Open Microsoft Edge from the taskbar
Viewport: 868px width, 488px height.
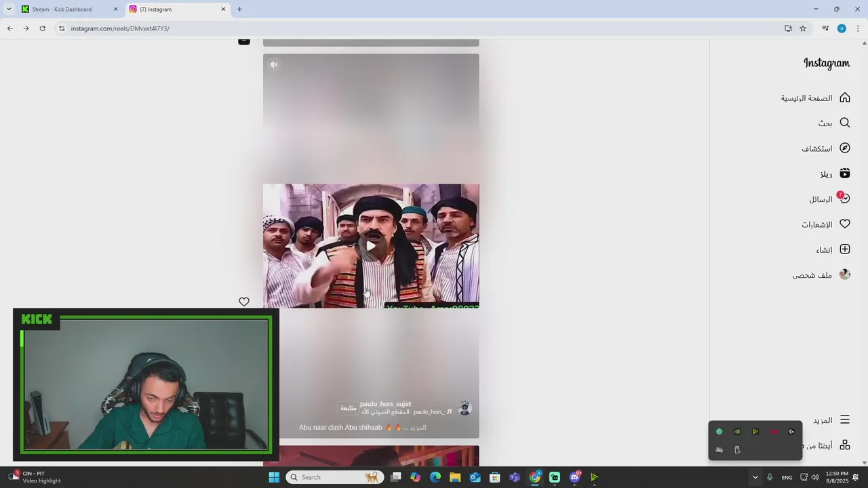pos(435,477)
